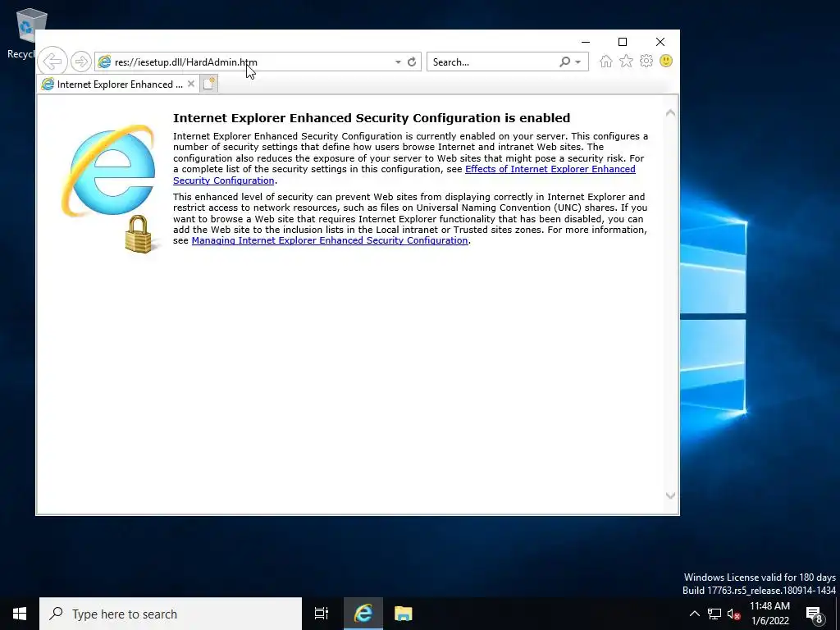
Task: Close the Internet Explorer Enhanced tab
Action: [x=190, y=84]
